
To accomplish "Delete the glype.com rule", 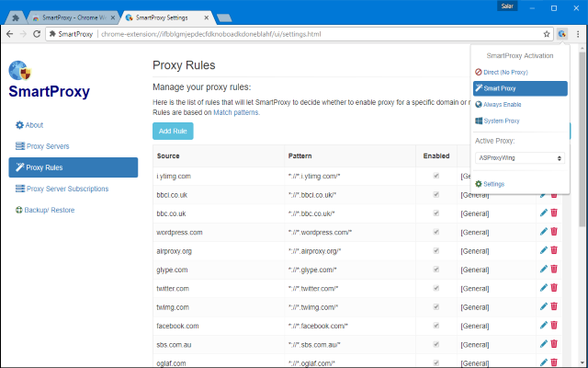I will [x=554, y=270].
